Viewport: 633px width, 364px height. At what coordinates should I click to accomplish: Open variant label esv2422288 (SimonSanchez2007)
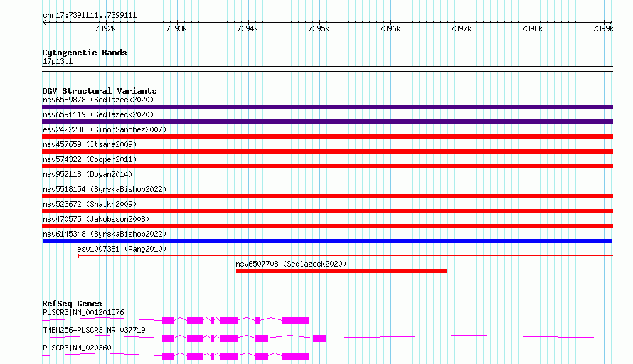(x=105, y=129)
